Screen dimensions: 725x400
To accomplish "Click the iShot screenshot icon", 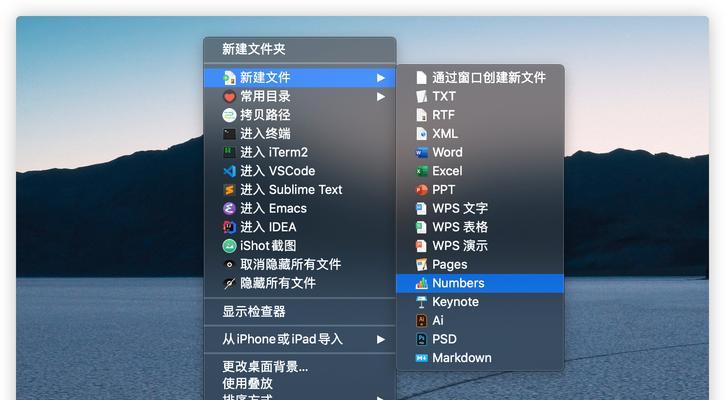I will 229,246.
